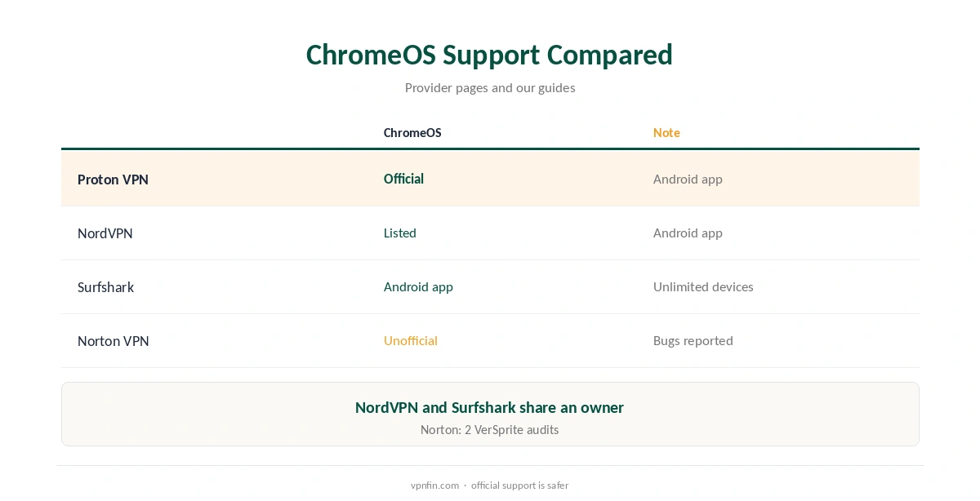Click 'Bugs reported' note for Norton VPN
Screen dimensions: 980x501
pyautogui.click(x=693, y=340)
